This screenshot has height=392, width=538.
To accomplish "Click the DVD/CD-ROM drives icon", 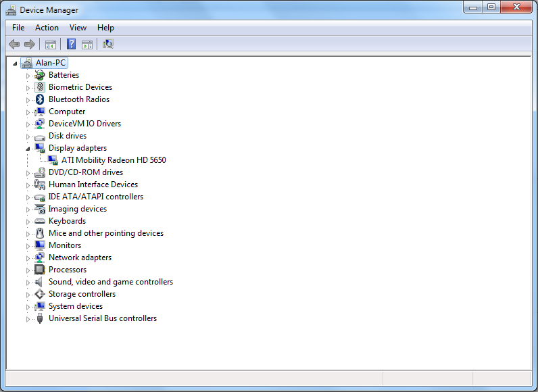I will click(x=40, y=172).
